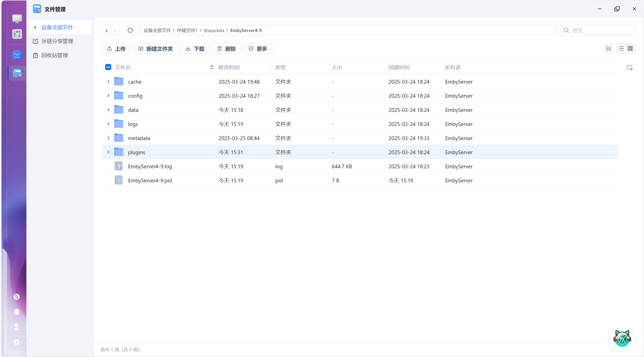
Task: Sort by 创建时间 column header
Action: (x=399, y=67)
